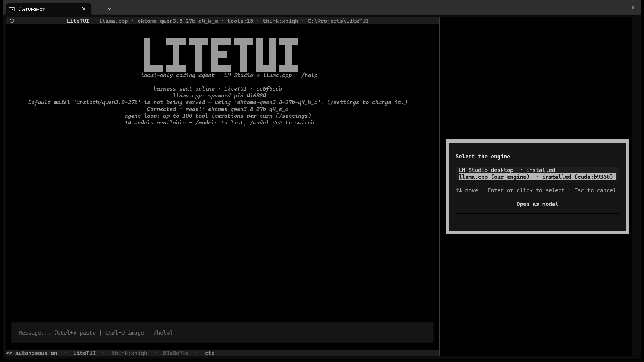The height and width of the screenshot is (362, 644).
Task: Click the move / Enter / Esc hint line
Action: point(536,190)
